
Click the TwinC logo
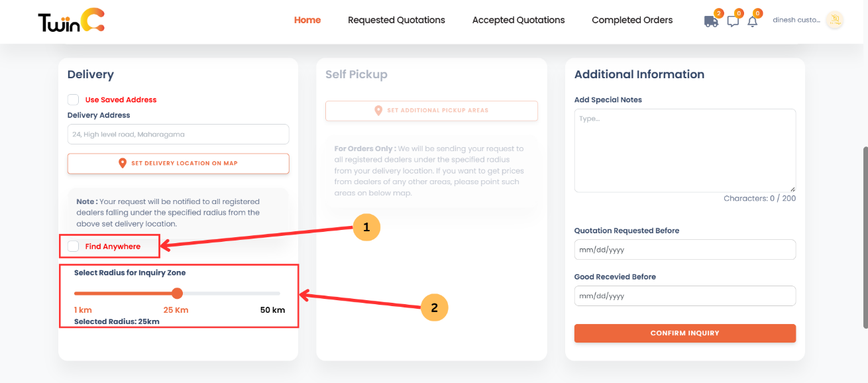71,21
